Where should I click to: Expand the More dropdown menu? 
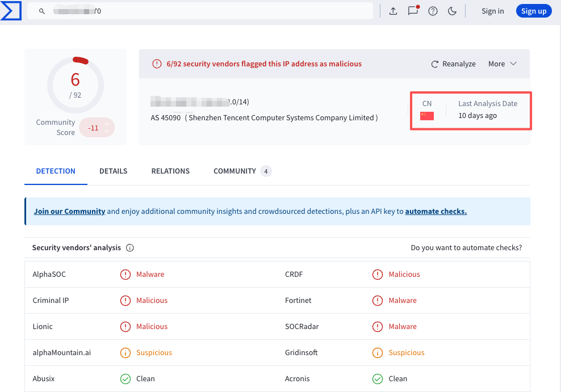(502, 64)
